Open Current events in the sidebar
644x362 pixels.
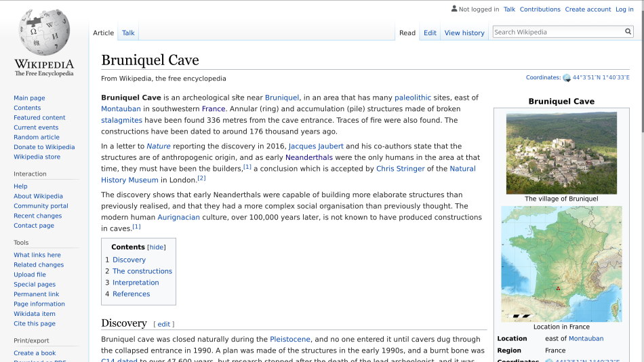click(x=36, y=127)
